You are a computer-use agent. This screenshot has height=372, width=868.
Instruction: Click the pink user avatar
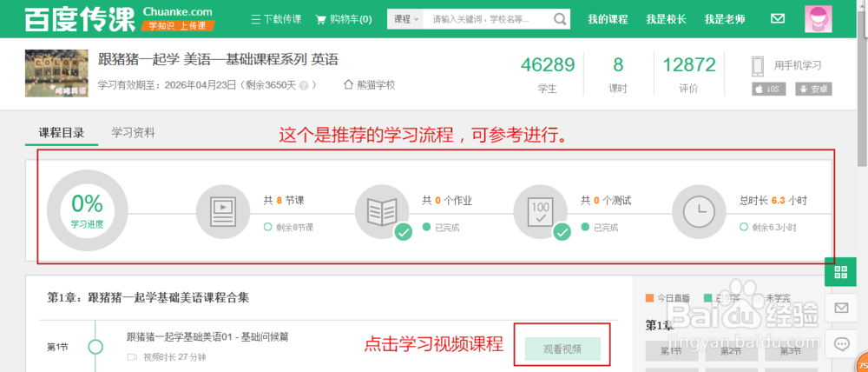[x=819, y=19]
